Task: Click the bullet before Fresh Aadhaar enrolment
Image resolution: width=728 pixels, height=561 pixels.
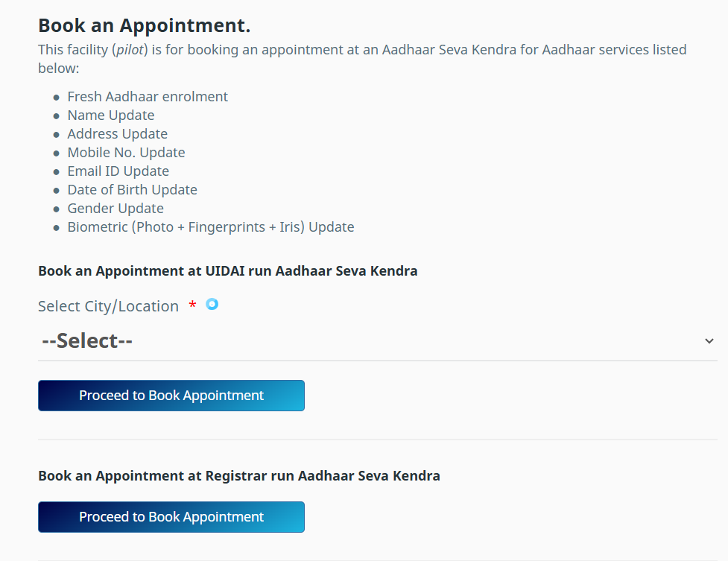Action: point(56,98)
